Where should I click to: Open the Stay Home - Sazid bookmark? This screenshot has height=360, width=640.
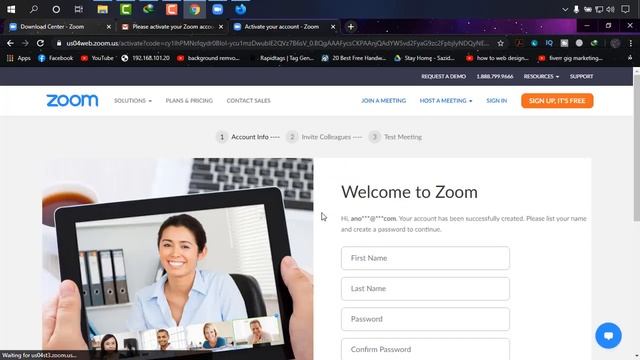coord(424,58)
